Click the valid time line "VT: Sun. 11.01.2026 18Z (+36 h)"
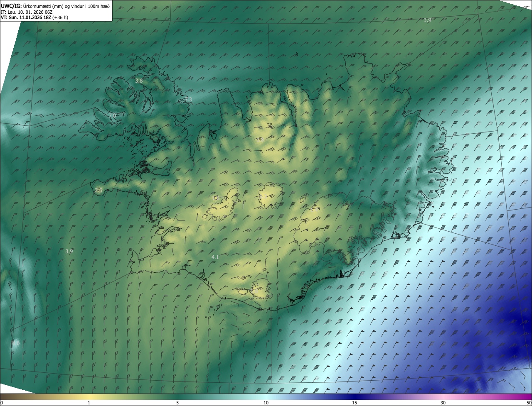 click(34, 17)
